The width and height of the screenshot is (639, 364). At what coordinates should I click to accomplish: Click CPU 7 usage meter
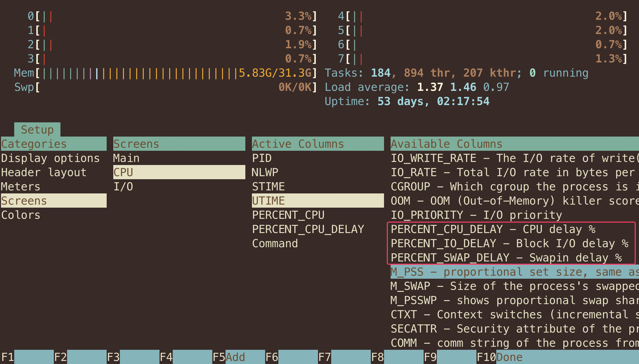(x=483, y=59)
